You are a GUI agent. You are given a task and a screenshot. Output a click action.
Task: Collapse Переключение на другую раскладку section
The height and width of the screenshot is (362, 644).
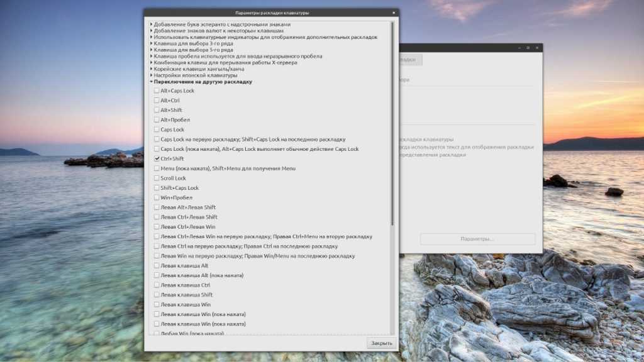[x=151, y=82]
